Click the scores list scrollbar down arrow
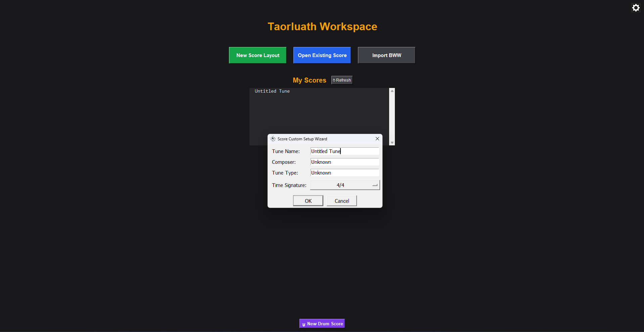Screen dimensions: 644x332 (392, 143)
